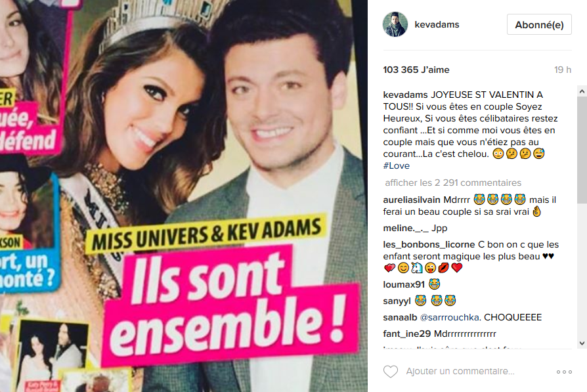587x392 pixels.
Task: Click scroll down arrow in comments panel
Action: pos(582,343)
